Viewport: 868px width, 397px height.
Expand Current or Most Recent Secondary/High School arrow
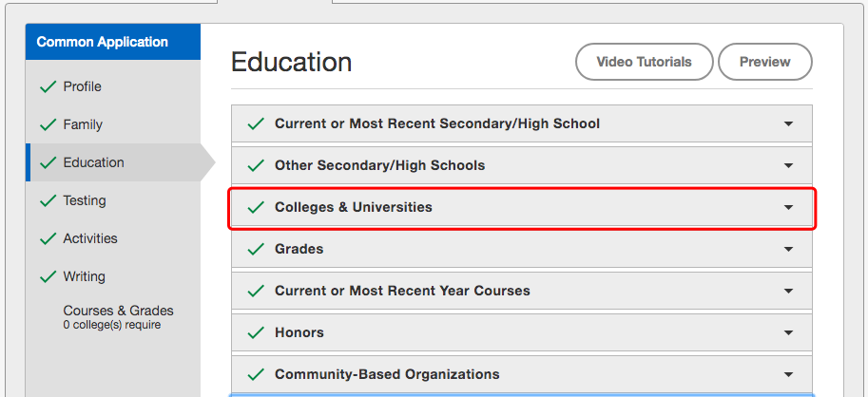click(789, 123)
